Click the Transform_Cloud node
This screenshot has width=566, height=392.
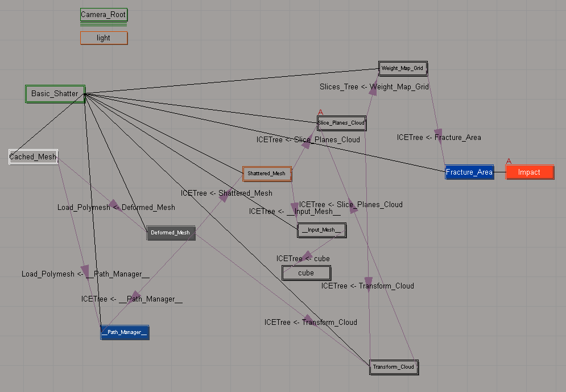394,367
